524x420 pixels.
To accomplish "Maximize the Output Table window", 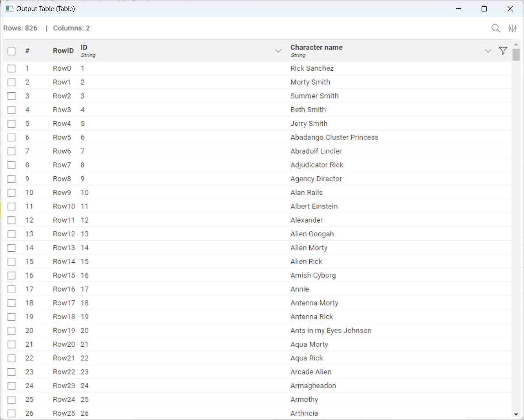I will coord(484,9).
